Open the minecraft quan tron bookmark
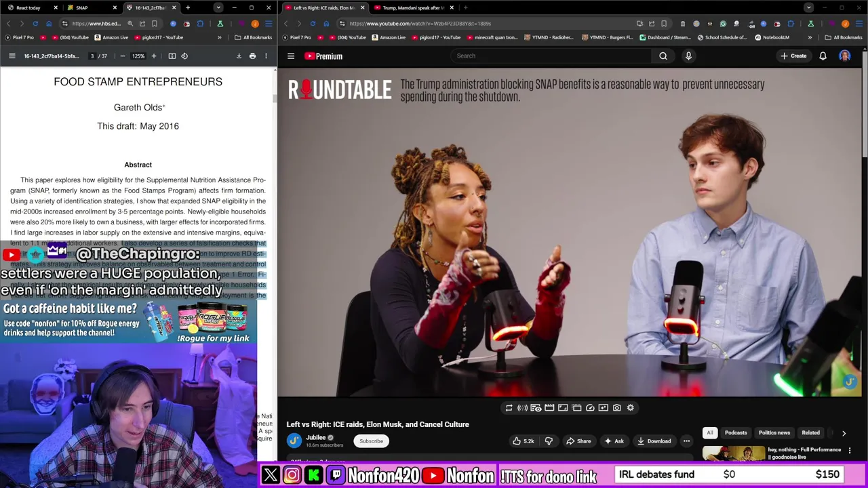This screenshot has height=488, width=868. [491, 37]
